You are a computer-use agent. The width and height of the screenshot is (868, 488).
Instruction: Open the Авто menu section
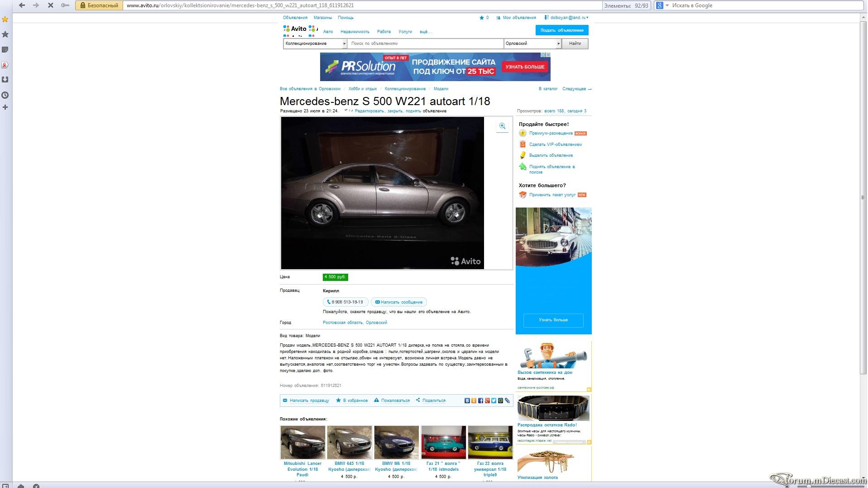pyautogui.click(x=328, y=32)
